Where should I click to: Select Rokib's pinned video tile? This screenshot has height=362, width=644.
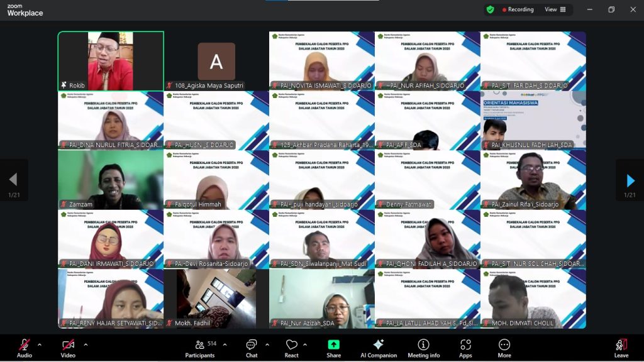tap(111, 61)
